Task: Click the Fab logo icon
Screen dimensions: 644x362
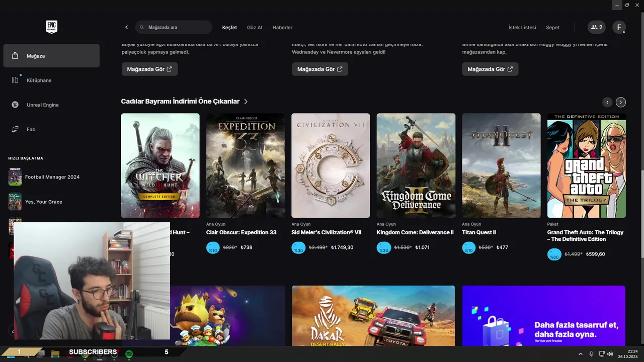Action: (x=15, y=129)
